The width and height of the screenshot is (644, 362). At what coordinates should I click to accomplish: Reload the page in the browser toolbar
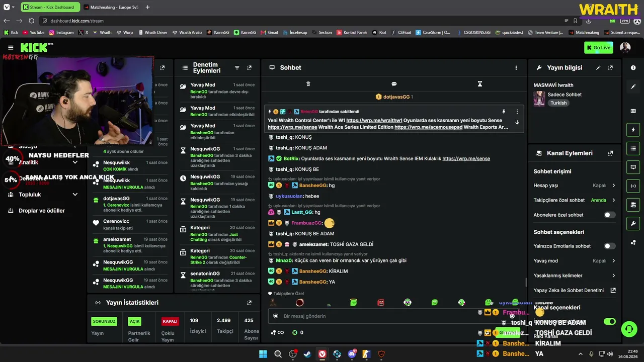coord(31,21)
